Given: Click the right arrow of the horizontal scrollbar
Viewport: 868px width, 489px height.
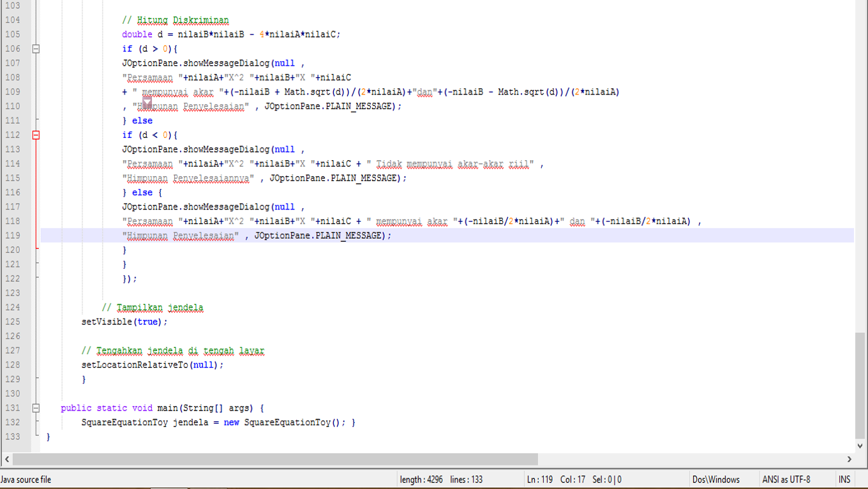Looking at the screenshot, I should 849,458.
